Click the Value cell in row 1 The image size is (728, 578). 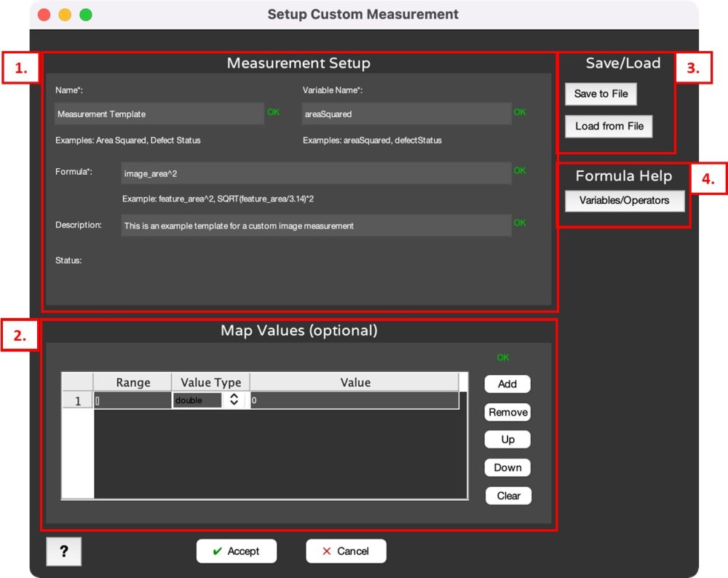355,400
